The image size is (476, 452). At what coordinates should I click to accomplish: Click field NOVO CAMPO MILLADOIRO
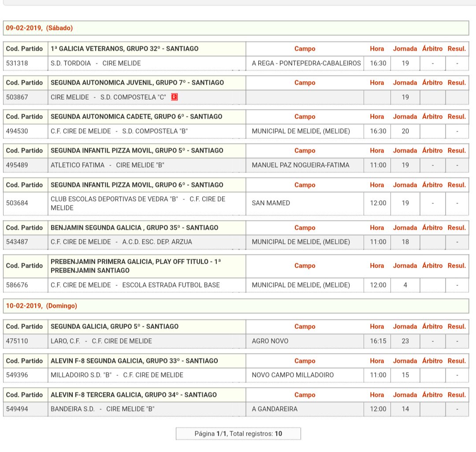click(293, 375)
